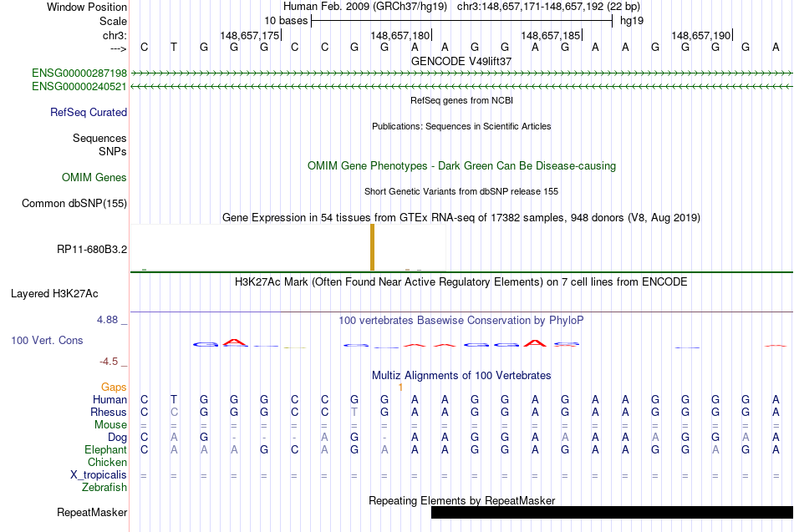The height and width of the screenshot is (532, 794).
Task: Select the Chicken alignment row label
Action: point(107,463)
